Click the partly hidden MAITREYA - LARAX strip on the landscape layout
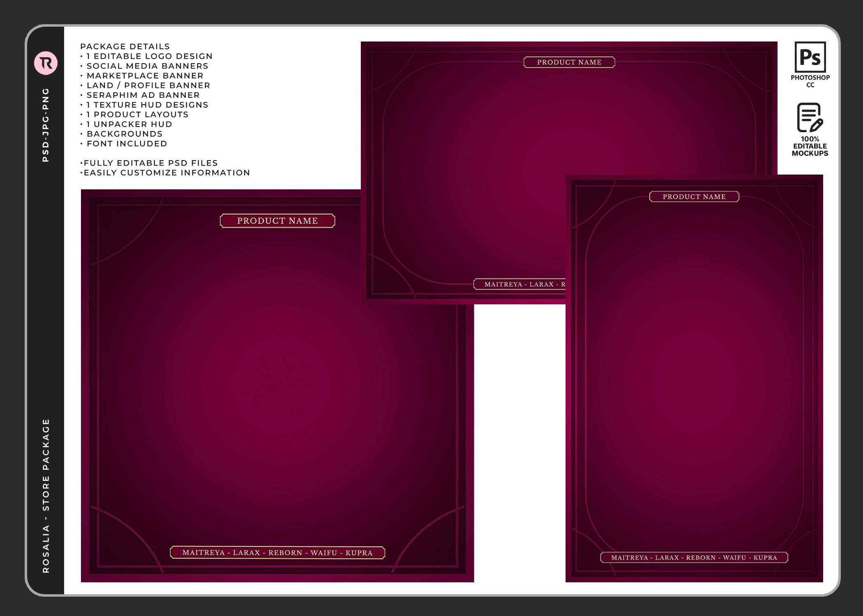The height and width of the screenshot is (616, 863). (520, 284)
